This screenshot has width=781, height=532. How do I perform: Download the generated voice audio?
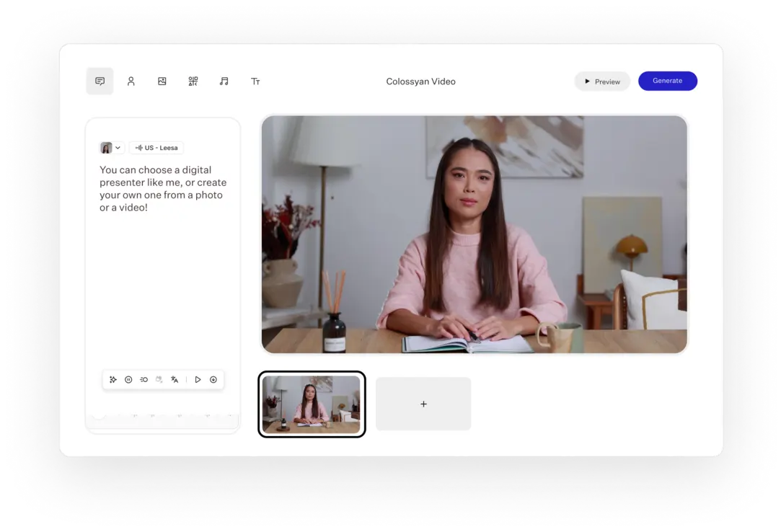pos(213,379)
